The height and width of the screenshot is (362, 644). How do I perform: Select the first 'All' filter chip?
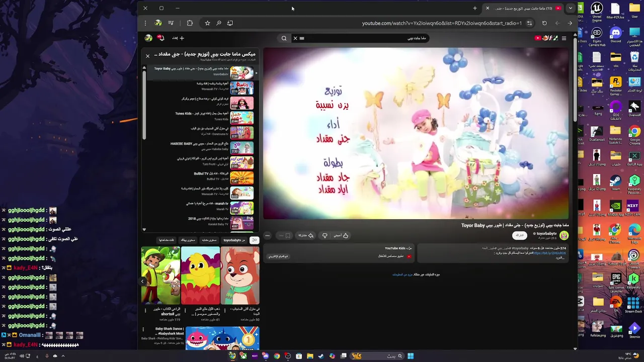[x=254, y=240]
